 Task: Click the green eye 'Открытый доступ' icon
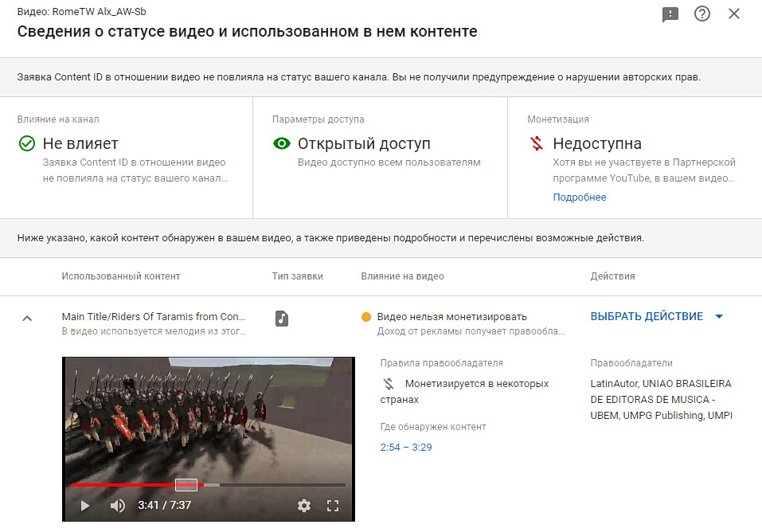click(x=282, y=143)
